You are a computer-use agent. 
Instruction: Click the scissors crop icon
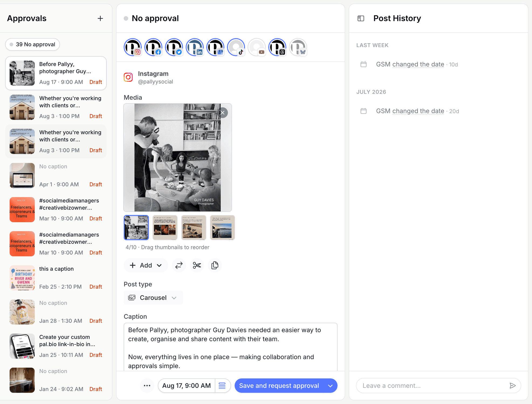(x=197, y=265)
